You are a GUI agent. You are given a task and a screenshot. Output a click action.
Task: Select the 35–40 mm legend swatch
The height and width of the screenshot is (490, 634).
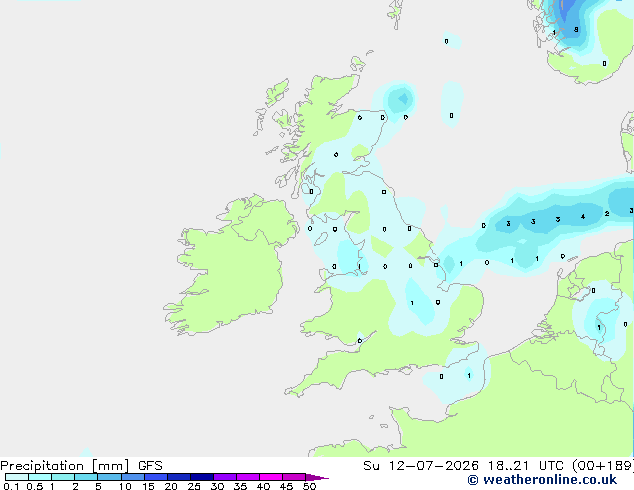[x=248, y=477]
